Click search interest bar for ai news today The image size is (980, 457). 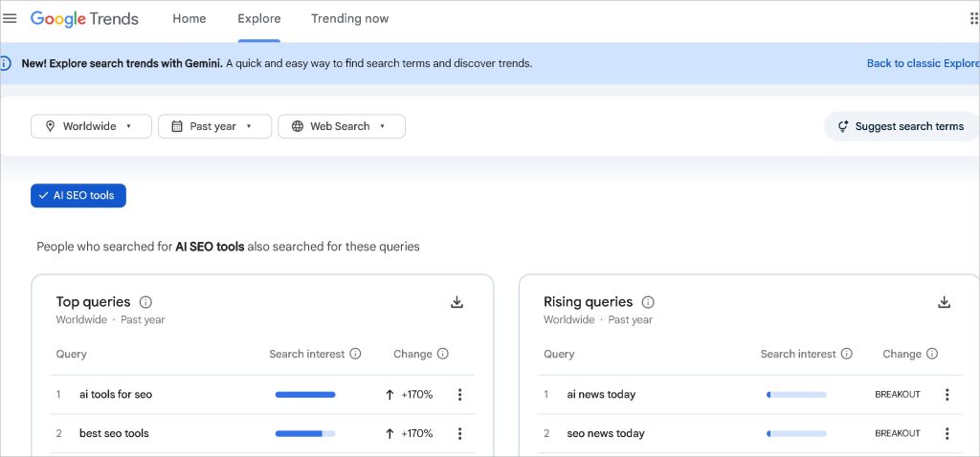pyautogui.click(x=796, y=395)
